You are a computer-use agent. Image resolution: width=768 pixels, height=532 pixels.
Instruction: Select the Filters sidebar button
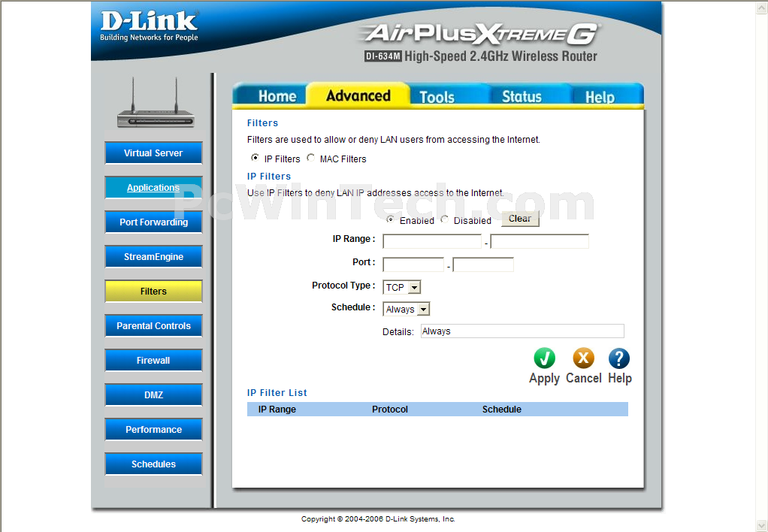tap(153, 291)
